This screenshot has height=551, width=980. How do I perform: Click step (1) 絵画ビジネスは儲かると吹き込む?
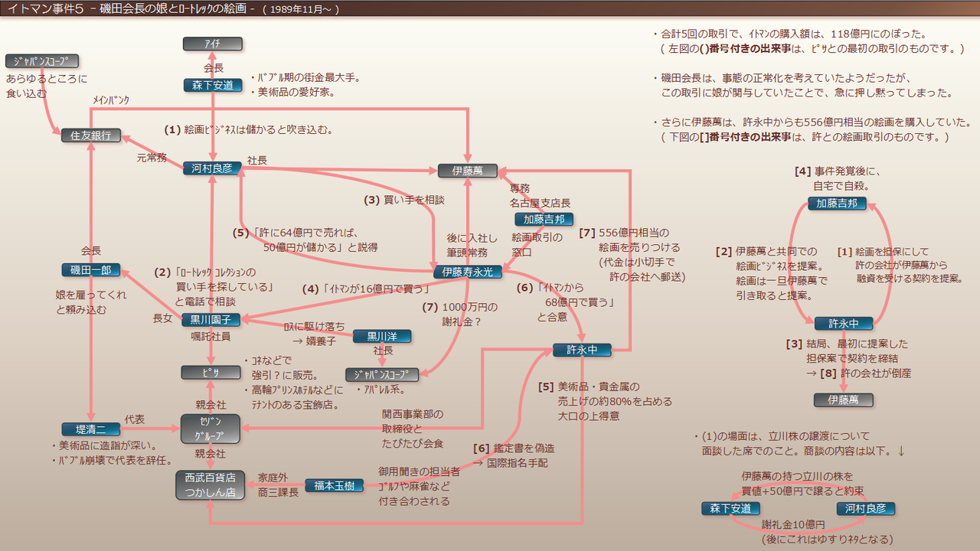coord(248,129)
